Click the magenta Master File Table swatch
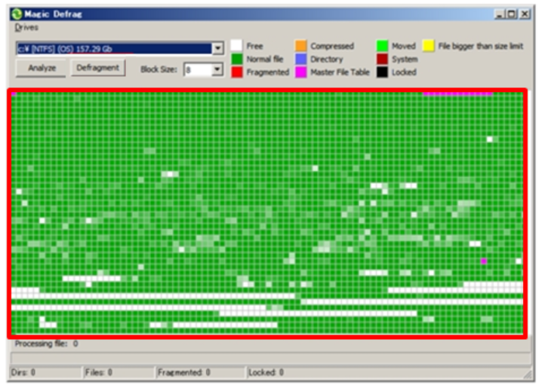Viewport: 545px width, 388px height. [x=301, y=72]
